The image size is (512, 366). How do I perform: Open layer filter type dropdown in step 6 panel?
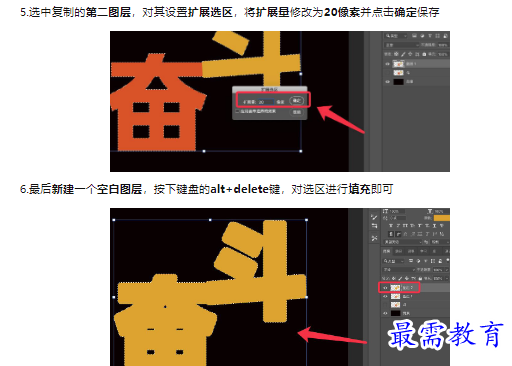point(393,261)
